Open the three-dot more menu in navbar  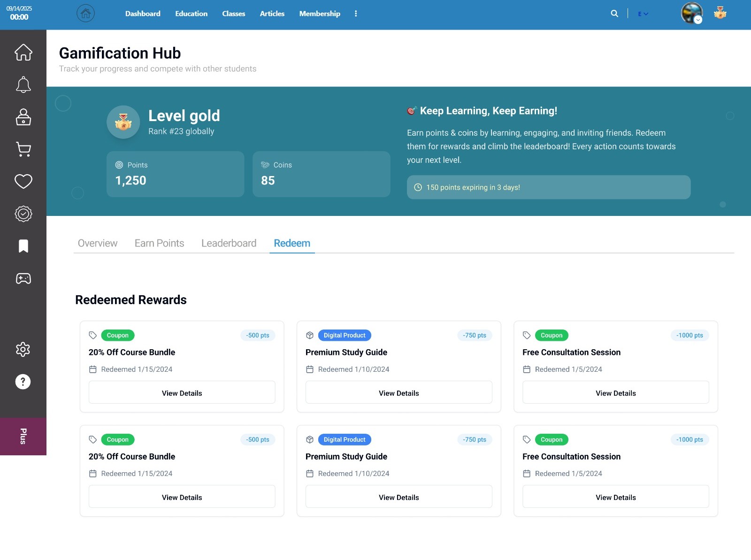tap(356, 14)
